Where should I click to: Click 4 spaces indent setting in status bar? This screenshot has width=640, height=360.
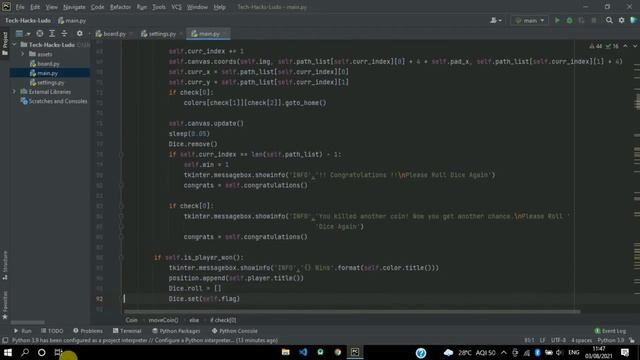pos(582,340)
